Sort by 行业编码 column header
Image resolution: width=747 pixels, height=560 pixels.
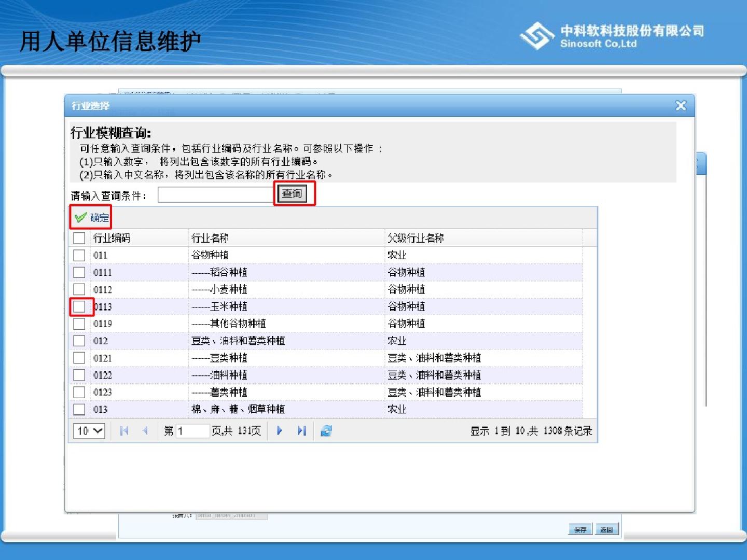tap(112, 238)
